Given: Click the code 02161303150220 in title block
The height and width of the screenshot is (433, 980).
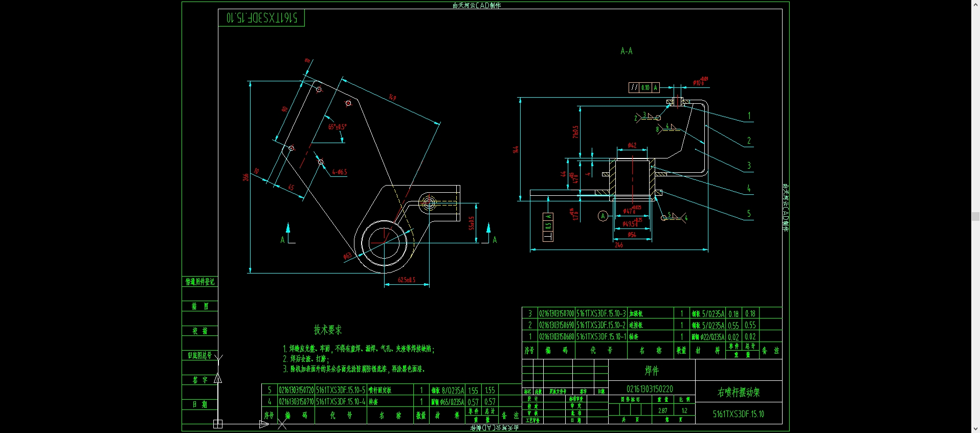Looking at the screenshot, I should point(650,389).
